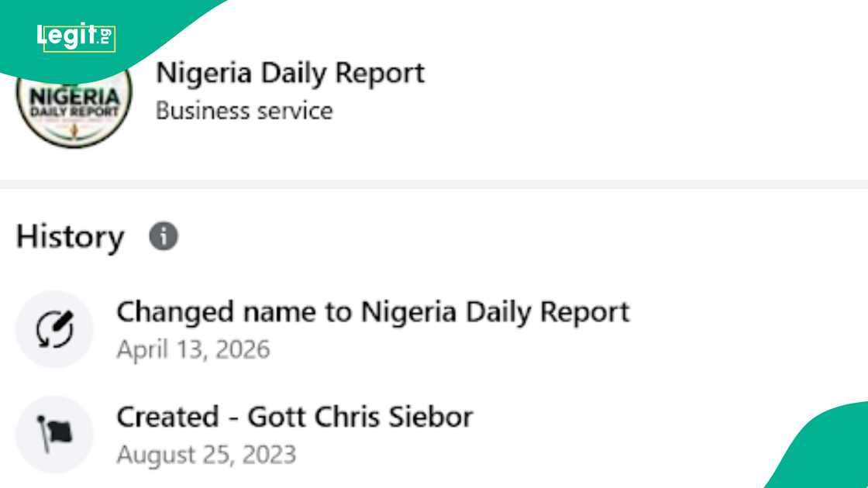The height and width of the screenshot is (488, 868).
Task: Select the April 13, 2026 date text
Action: (194, 349)
